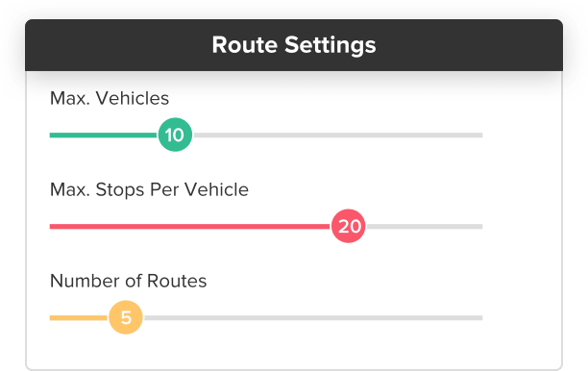Image resolution: width=588 pixels, height=371 pixels.
Task: Click the green Max. Vehicles slider handle
Action: click(175, 135)
